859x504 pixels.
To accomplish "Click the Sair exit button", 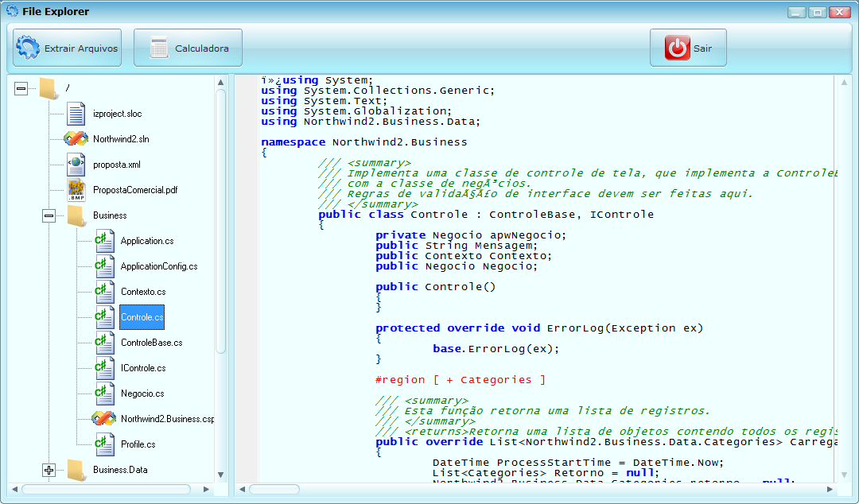I will pyautogui.click(x=688, y=48).
